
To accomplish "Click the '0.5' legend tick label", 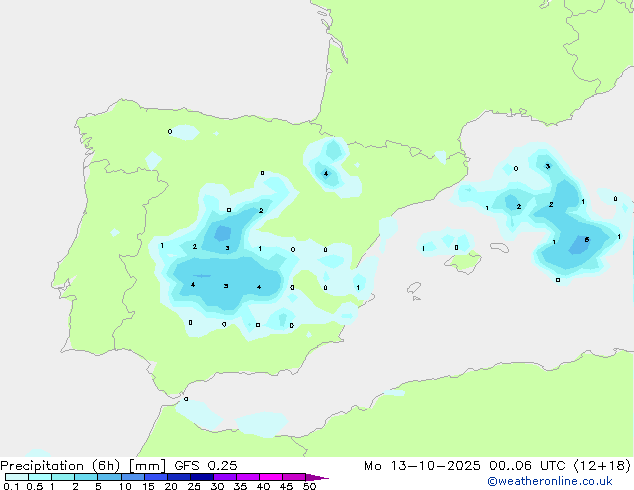I will [35, 486].
